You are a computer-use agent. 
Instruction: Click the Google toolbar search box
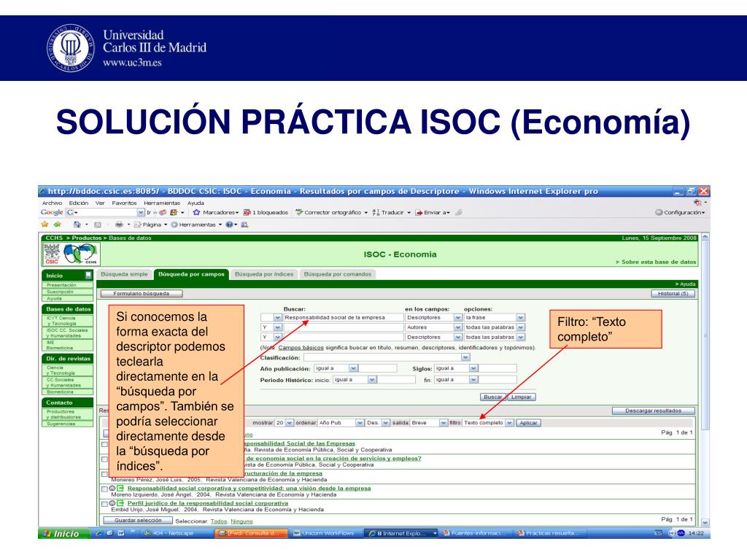click(x=105, y=212)
